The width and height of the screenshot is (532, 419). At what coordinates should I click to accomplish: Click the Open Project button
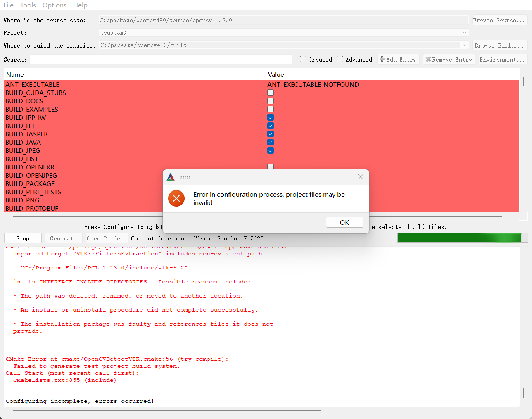107,238
